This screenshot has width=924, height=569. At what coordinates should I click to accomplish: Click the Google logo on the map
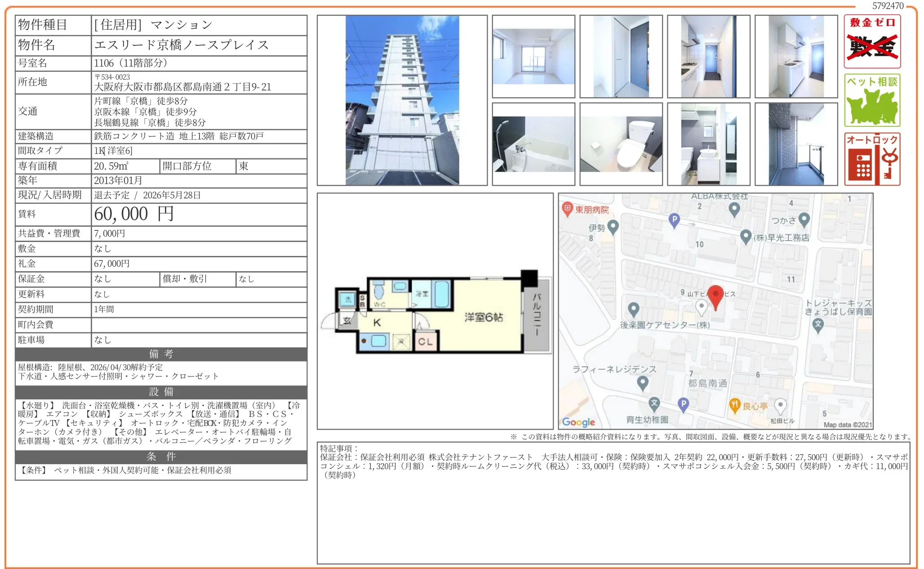[x=578, y=422]
